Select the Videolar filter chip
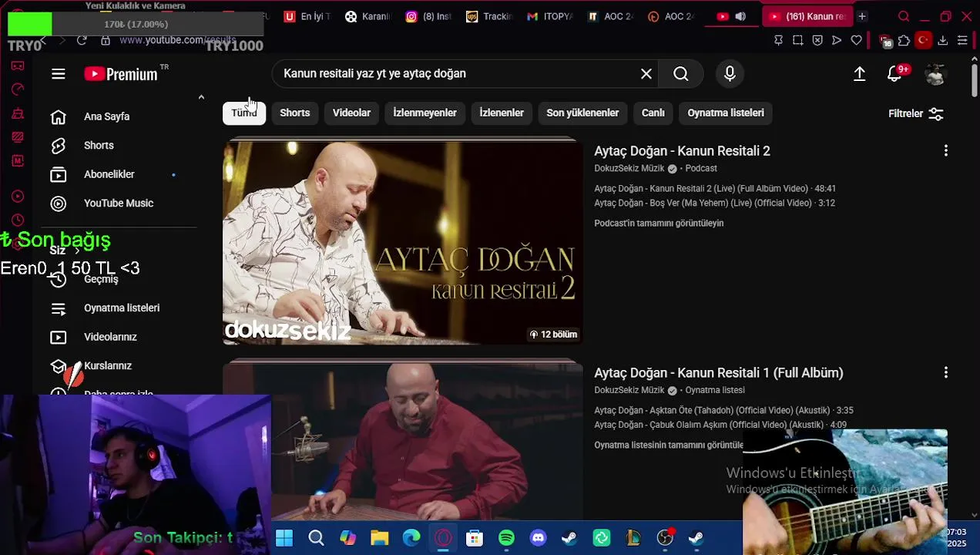980x555 pixels. click(x=351, y=113)
